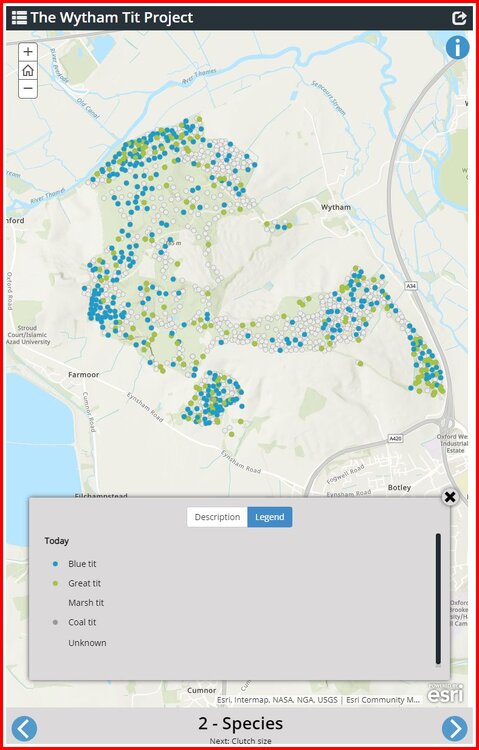Click the legend panel scrollbar
Image resolution: width=479 pixels, height=750 pixels.
coord(438,599)
